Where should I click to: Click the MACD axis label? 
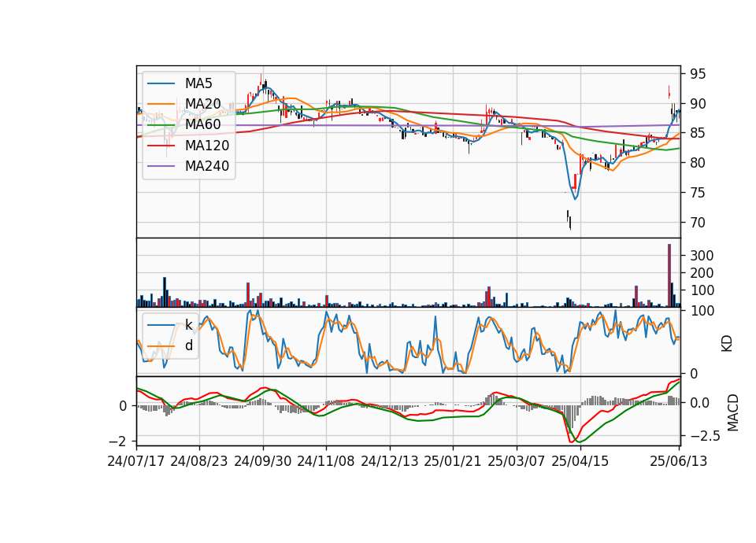(732, 412)
